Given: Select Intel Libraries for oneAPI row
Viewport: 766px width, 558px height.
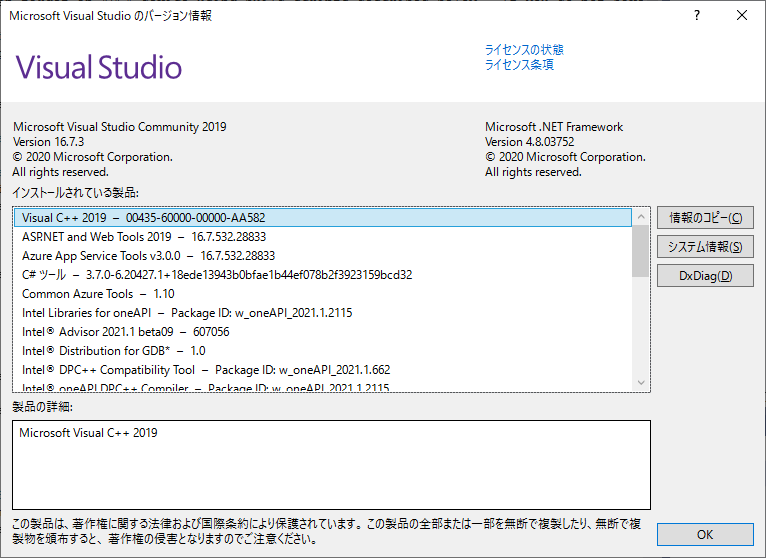Looking at the screenshot, I should tap(323, 313).
